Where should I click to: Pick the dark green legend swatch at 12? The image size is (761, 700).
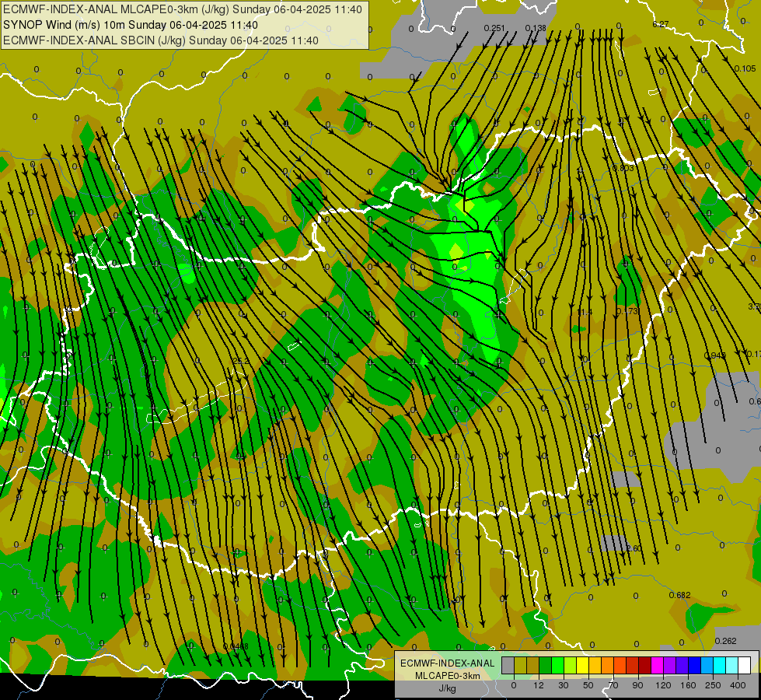[546, 666]
